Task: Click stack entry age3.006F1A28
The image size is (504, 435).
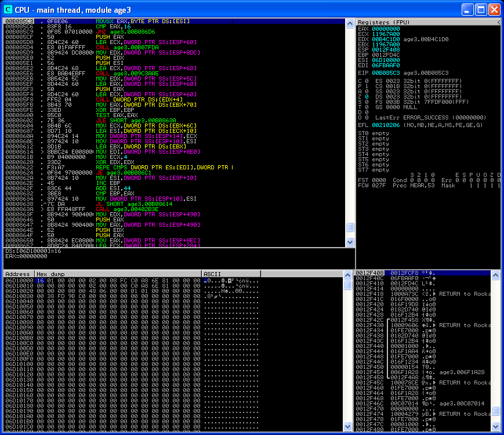Action: 462,372
